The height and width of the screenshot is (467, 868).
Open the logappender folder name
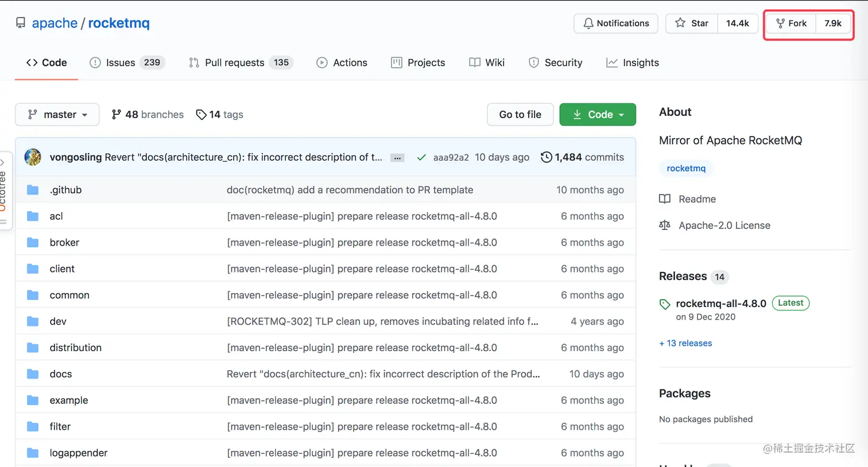point(79,453)
